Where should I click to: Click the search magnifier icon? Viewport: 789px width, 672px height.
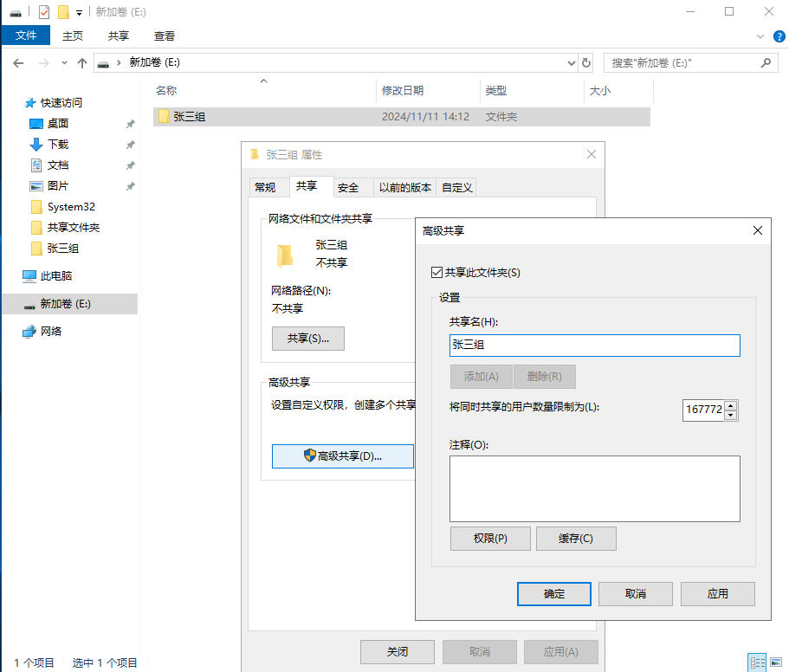click(766, 63)
